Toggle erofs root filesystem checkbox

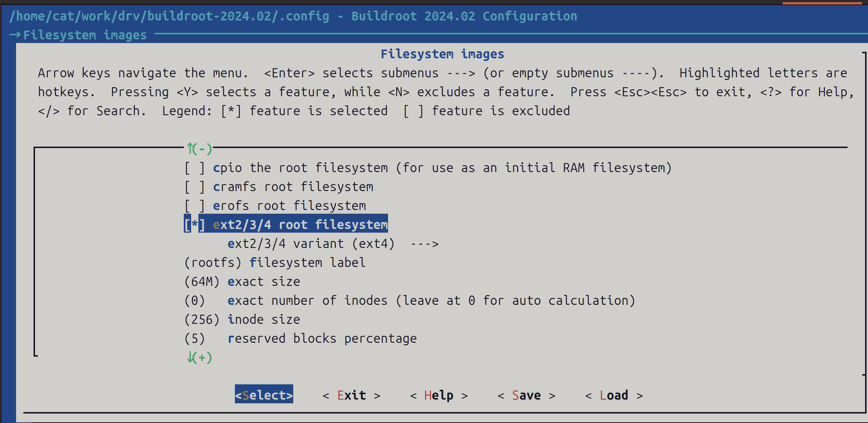(x=194, y=206)
